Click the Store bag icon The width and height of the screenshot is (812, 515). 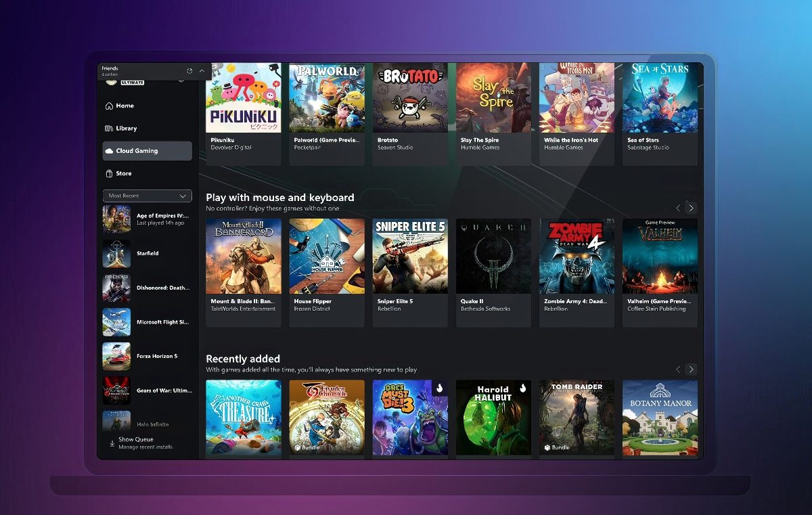point(109,173)
